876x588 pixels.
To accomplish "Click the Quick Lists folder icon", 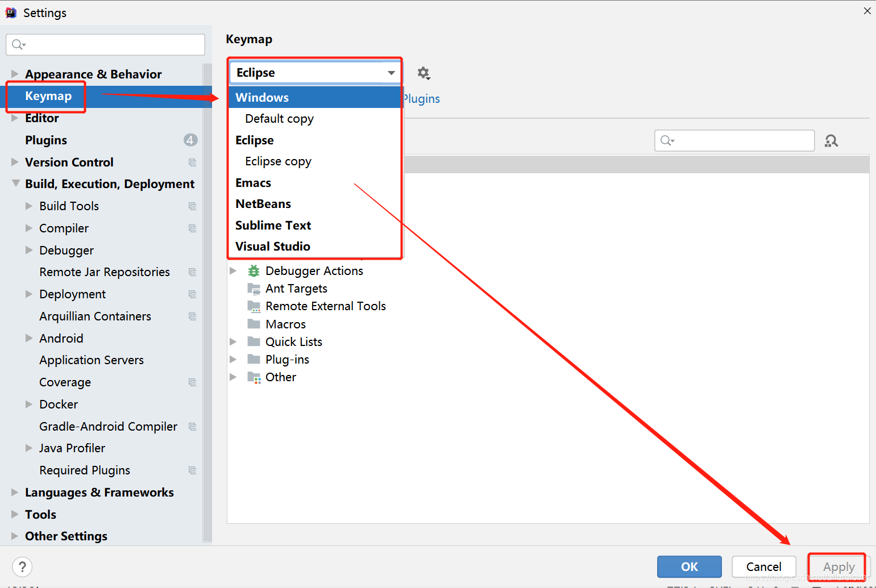I will (254, 341).
